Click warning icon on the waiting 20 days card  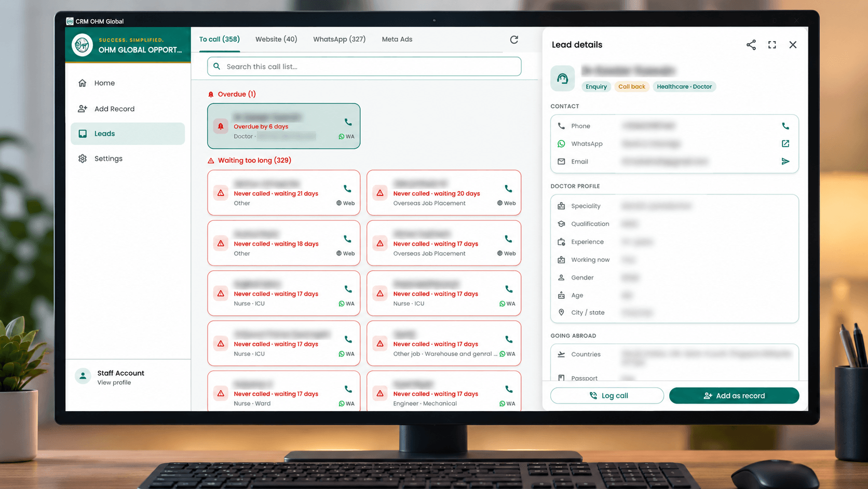380,193
